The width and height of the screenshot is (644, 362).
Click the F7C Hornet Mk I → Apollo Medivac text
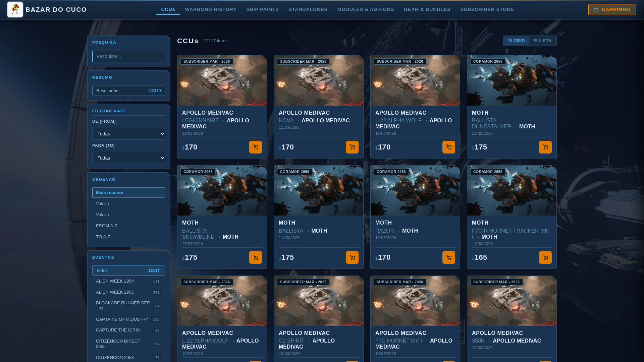click(x=414, y=344)
